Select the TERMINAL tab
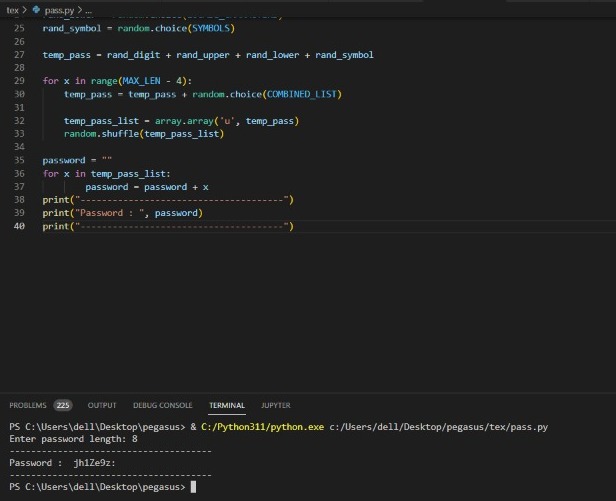Screen dimensions: 616x501 (227, 405)
